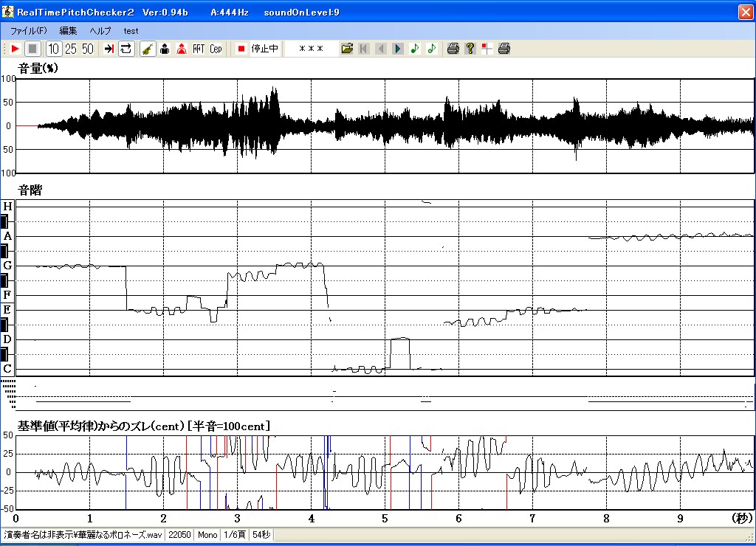The image size is (756, 546).
Task: Click the last printer icon in toolbar
Action: point(504,49)
